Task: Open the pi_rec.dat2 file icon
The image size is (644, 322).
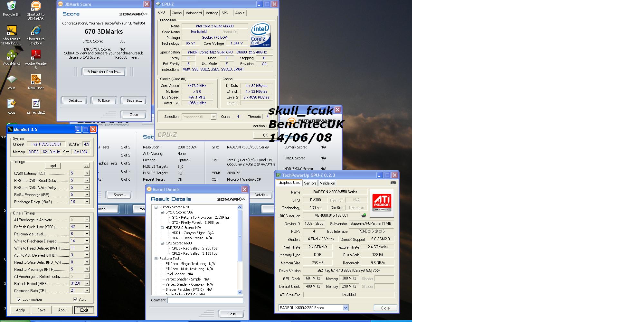Action: (36, 107)
